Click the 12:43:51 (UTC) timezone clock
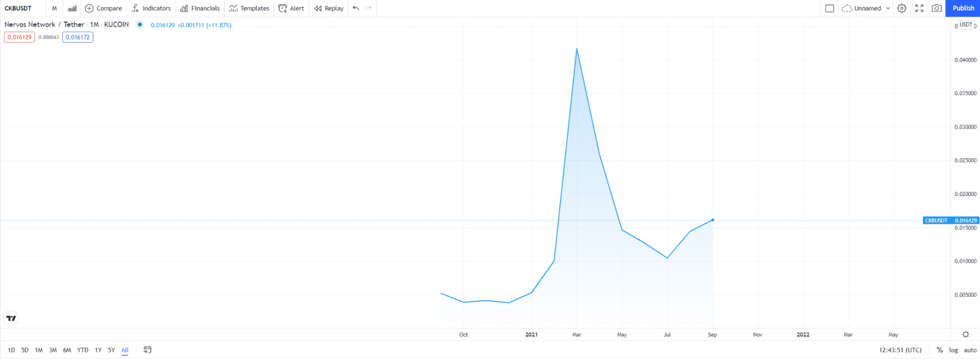The height and width of the screenshot is (359, 980). (900, 350)
